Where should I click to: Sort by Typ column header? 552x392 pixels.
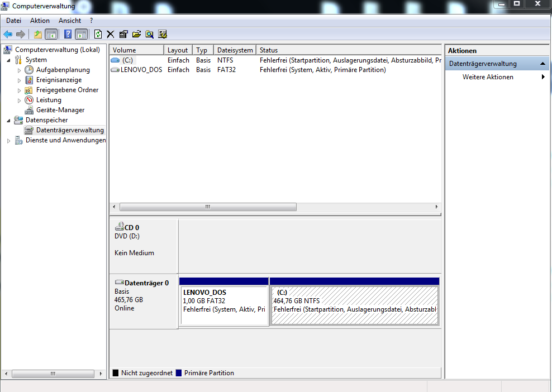[203, 50]
